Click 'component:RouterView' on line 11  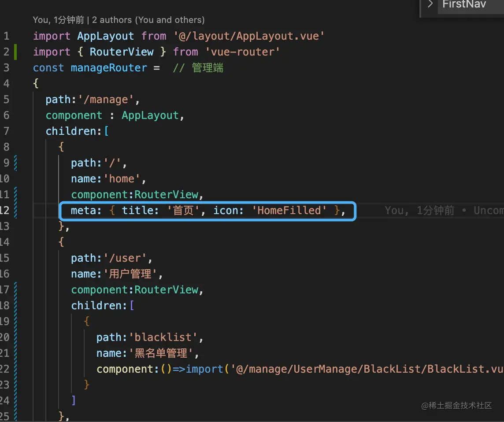(x=135, y=195)
